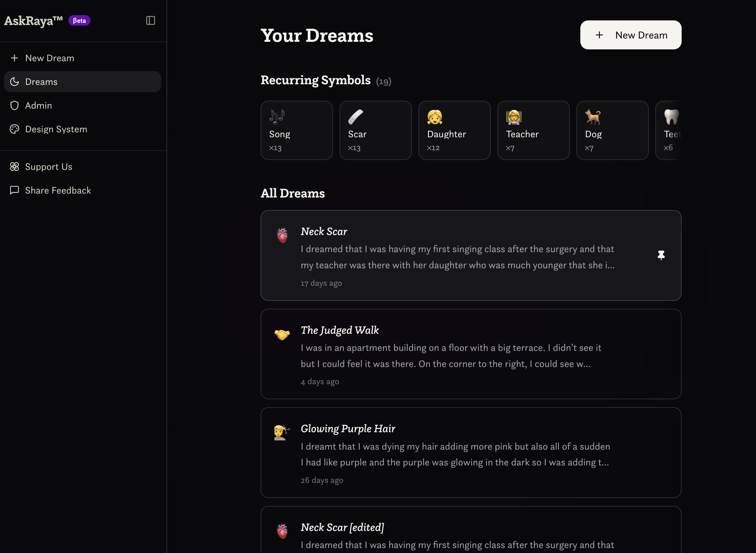The height and width of the screenshot is (553, 756).
Task: Click the plus icon in sidebar New Dream
Action: coord(14,58)
